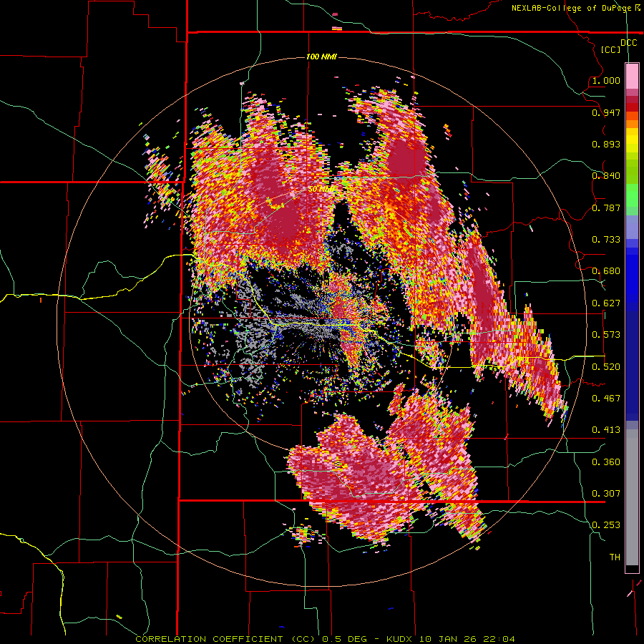Click the 0.467 scale value
The width and height of the screenshot is (644, 644).
tap(606, 399)
